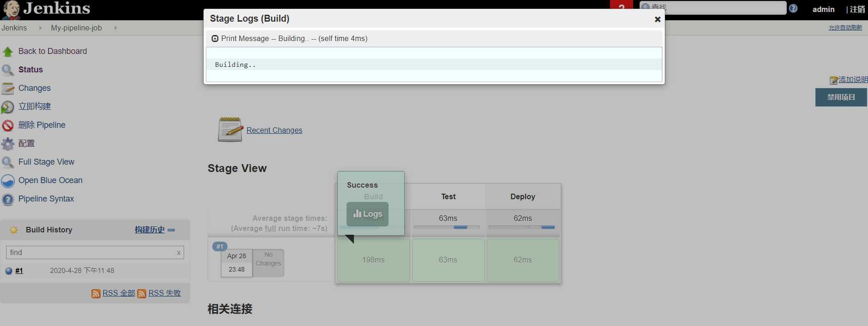
Task: Click the search help question icon
Action: tap(793, 8)
